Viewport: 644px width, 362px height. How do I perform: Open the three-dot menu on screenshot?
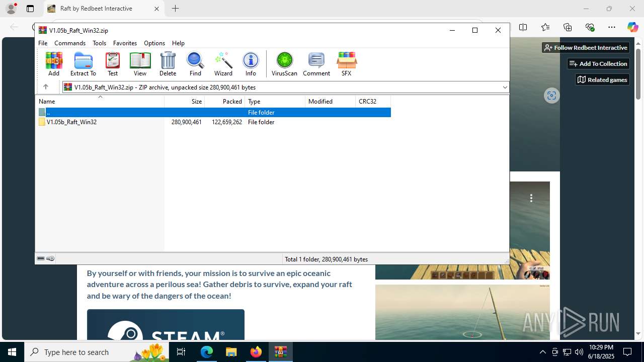(x=531, y=198)
